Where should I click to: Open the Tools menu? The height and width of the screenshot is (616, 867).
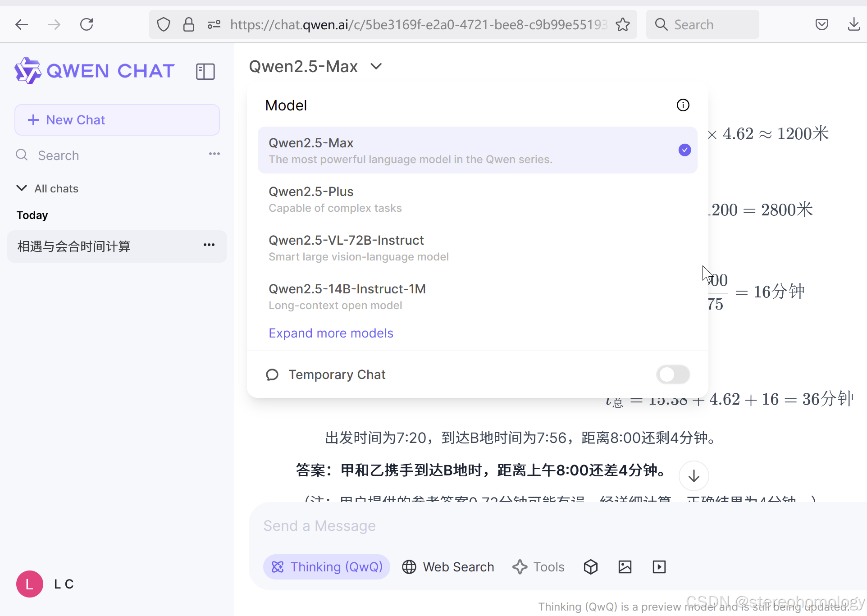(538, 567)
